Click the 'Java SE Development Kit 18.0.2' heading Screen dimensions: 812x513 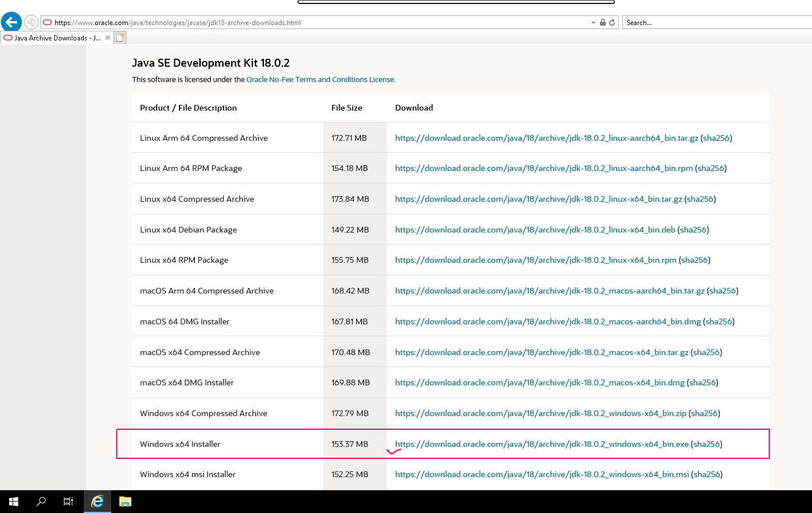[x=211, y=63]
